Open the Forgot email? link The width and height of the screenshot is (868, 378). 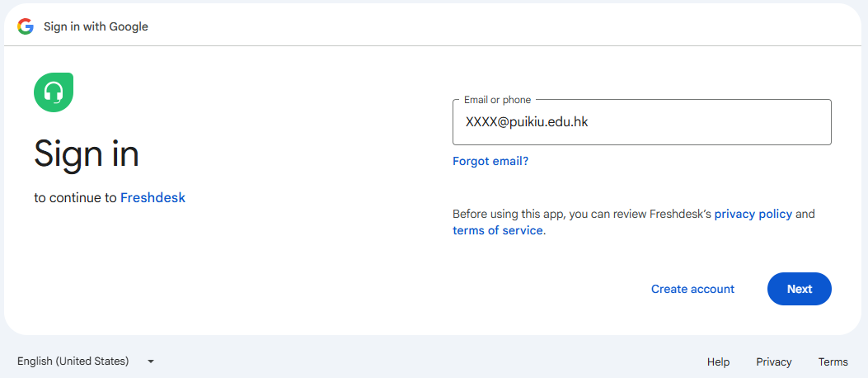[x=490, y=161]
